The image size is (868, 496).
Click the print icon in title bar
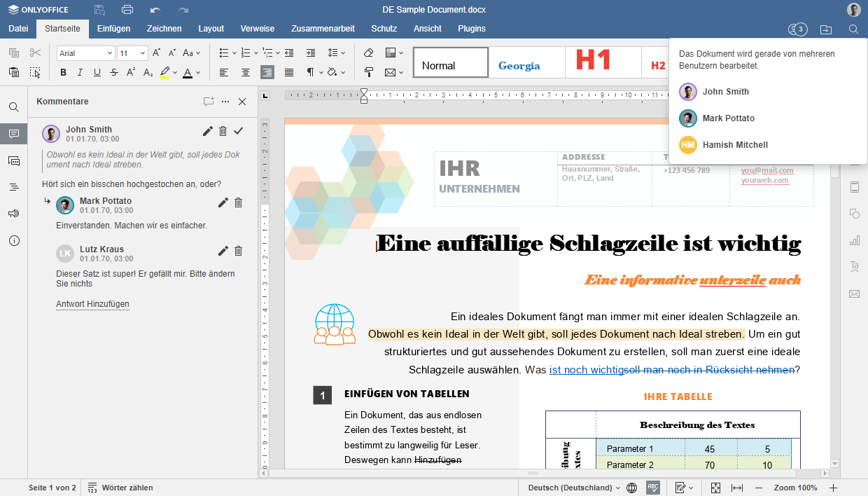127,10
